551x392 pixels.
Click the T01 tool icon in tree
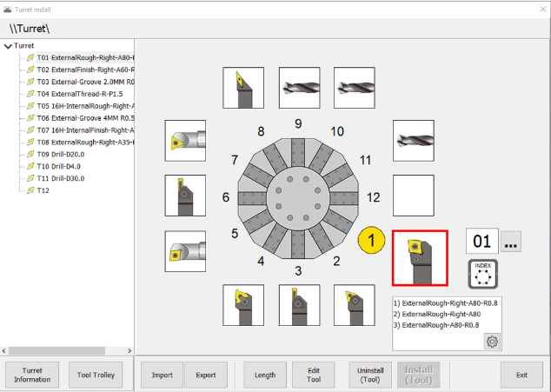pyautogui.click(x=30, y=57)
